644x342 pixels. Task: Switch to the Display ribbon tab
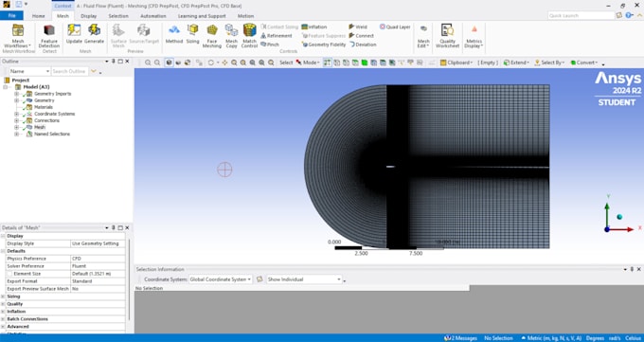click(89, 16)
